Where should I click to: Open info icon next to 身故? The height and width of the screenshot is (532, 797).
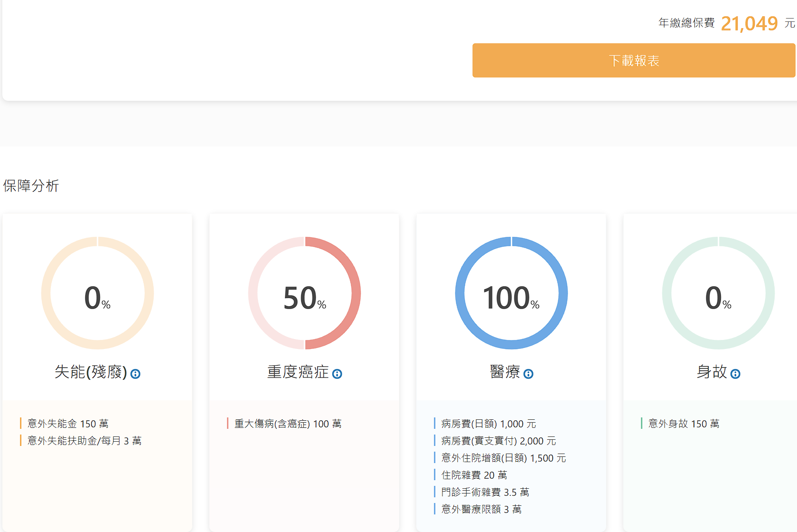735,374
